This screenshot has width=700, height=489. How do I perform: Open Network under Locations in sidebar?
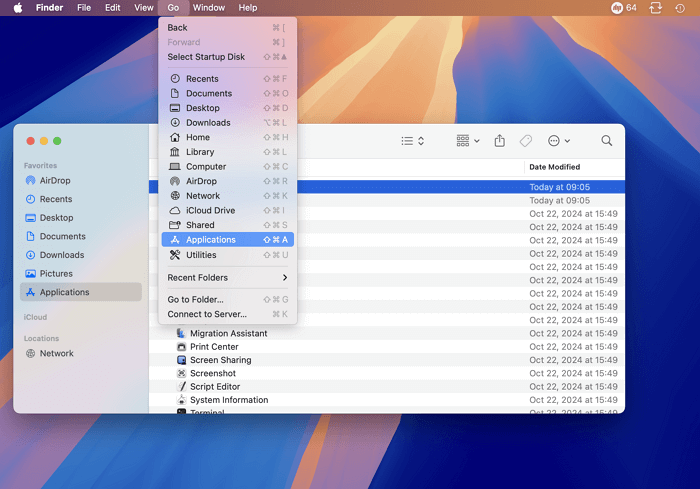coord(56,354)
